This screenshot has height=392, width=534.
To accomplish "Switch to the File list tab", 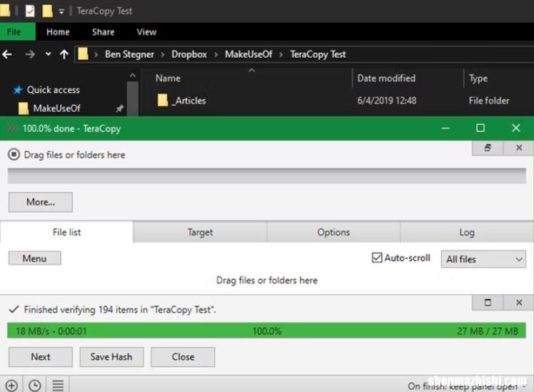I will (67, 232).
